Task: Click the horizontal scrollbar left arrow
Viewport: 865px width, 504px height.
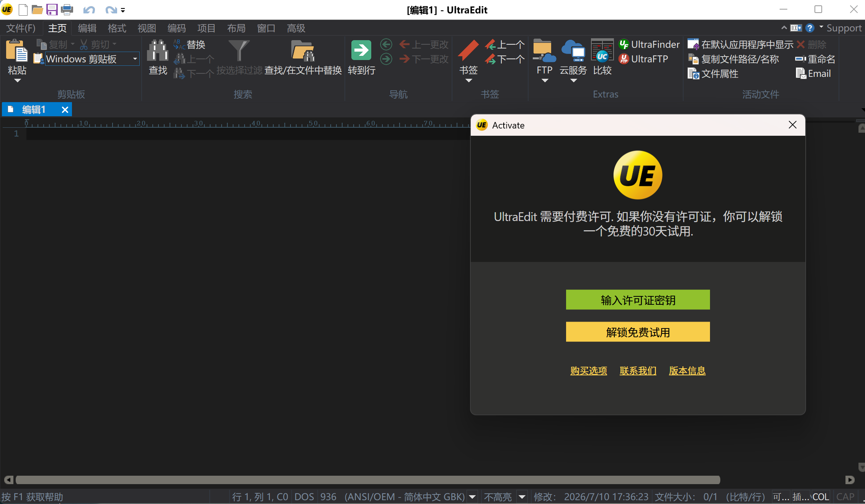Action: (x=8, y=480)
